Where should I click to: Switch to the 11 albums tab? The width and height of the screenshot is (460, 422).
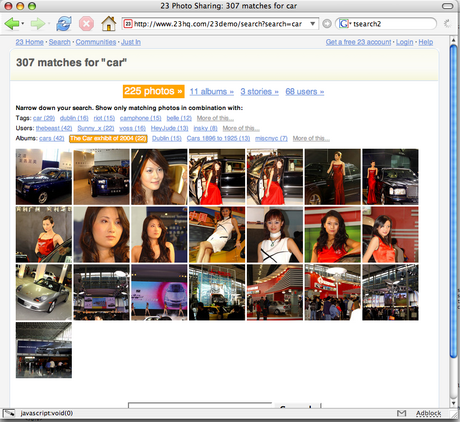(212, 92)
